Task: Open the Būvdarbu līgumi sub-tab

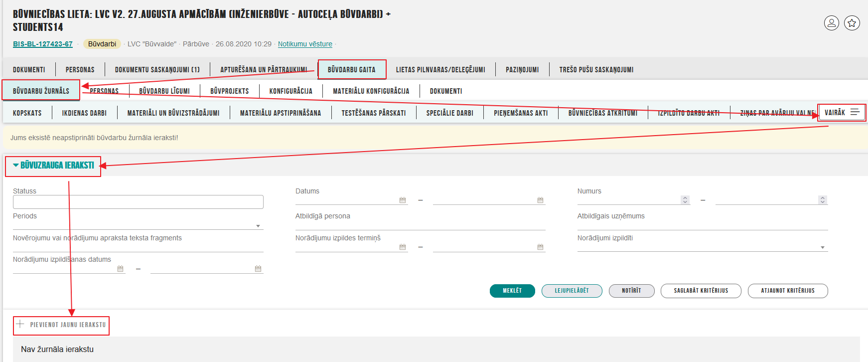Action: [x=164, y=91]
